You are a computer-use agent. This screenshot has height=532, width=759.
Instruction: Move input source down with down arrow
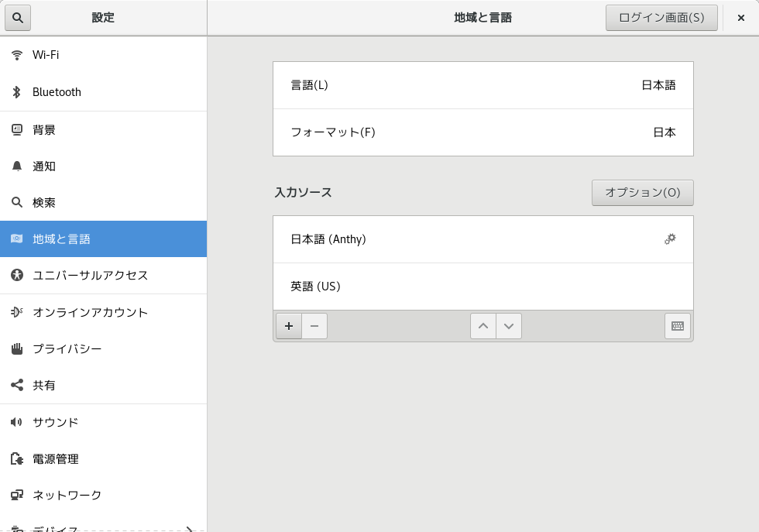pyautogui.click(x=509, y=326)
